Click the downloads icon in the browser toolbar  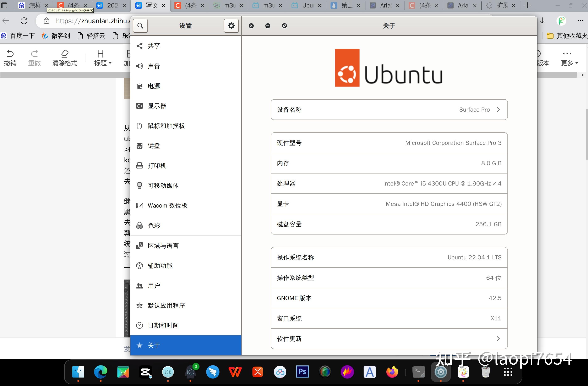(542, 21)
